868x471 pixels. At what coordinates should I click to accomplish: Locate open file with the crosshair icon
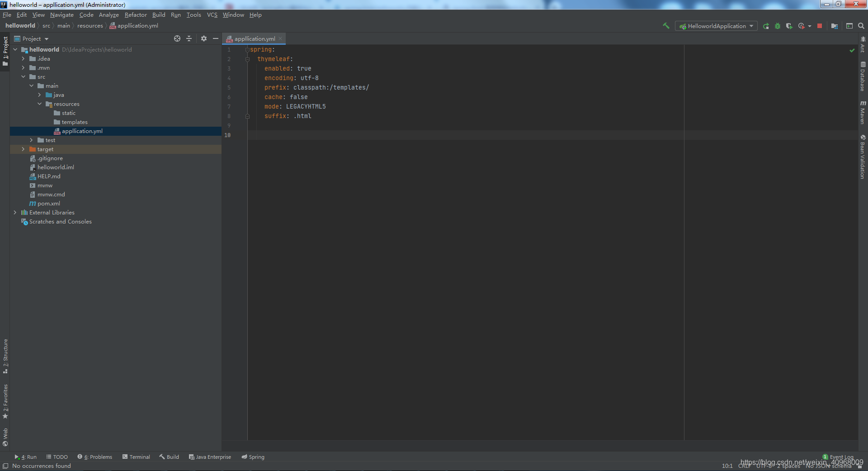pyautogui.click(x=177, y=38)
